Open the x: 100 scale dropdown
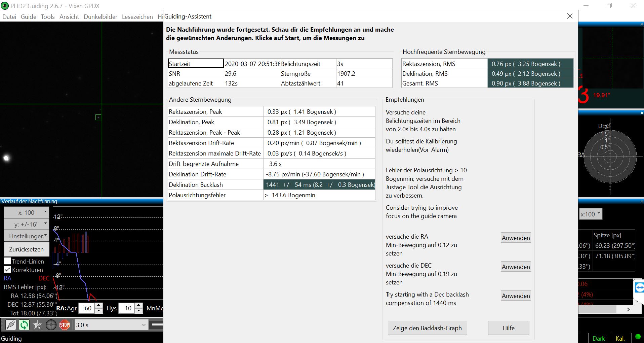 (x=27, y=212)
